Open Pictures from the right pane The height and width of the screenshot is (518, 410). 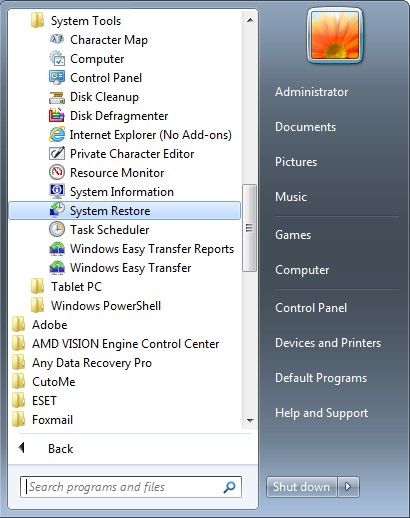(296, 162)
